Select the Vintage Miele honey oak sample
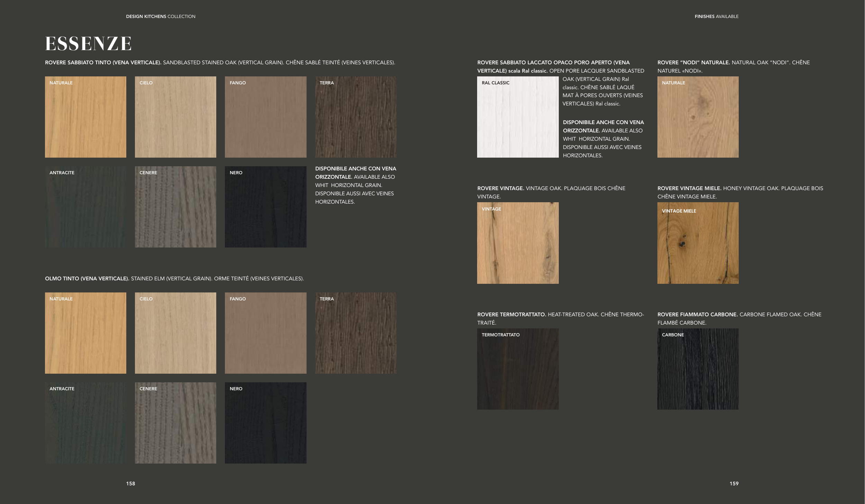 pos(698,243)
